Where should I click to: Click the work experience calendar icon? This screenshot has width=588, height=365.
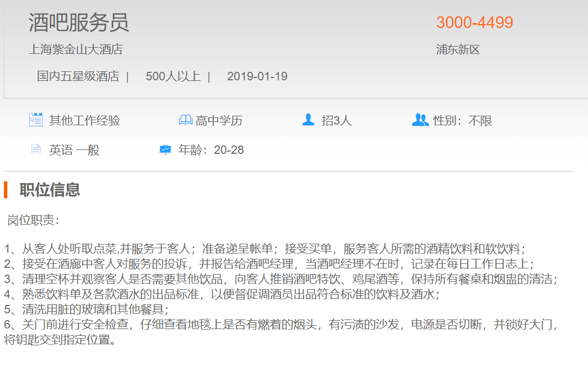coord(36,120)
